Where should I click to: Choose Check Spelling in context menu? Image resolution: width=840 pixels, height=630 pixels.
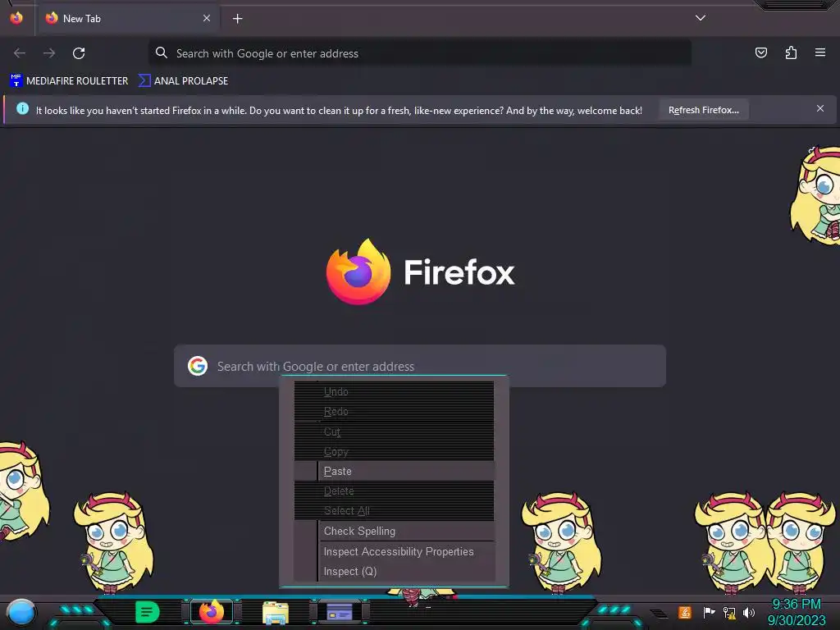[x=395, y=531]
